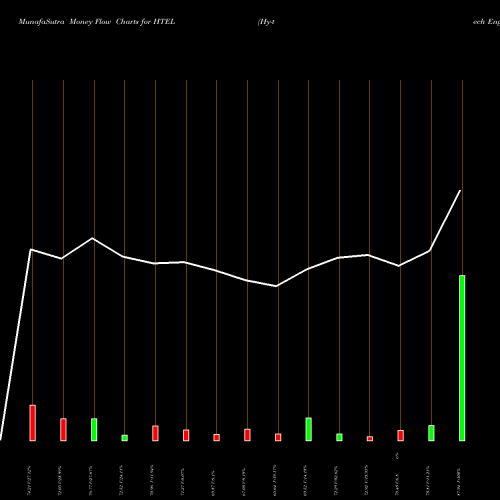This screenshot has height=500, width=500.
Task: Click the tiny green bar, fourth from left
Action: pos(125,438)
